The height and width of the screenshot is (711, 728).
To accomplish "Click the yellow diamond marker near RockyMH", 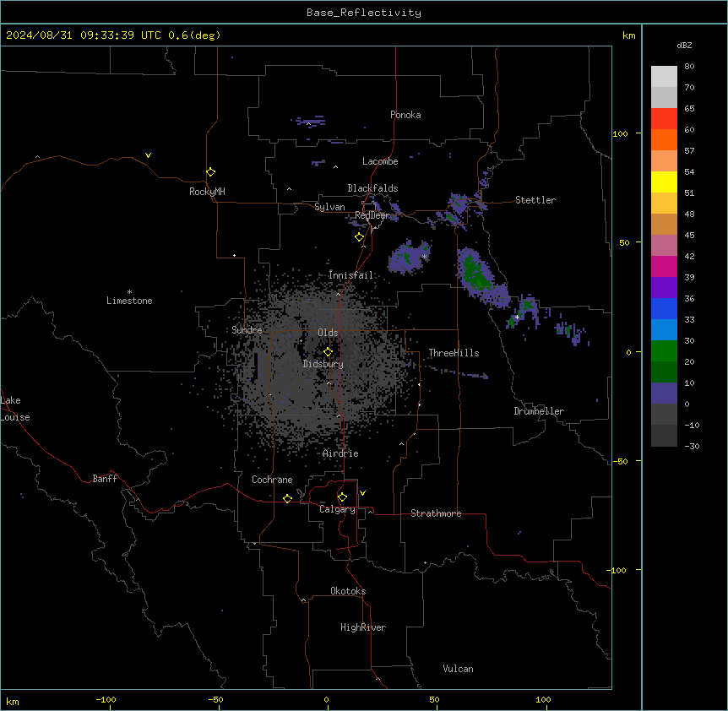I will coord(210,171).
